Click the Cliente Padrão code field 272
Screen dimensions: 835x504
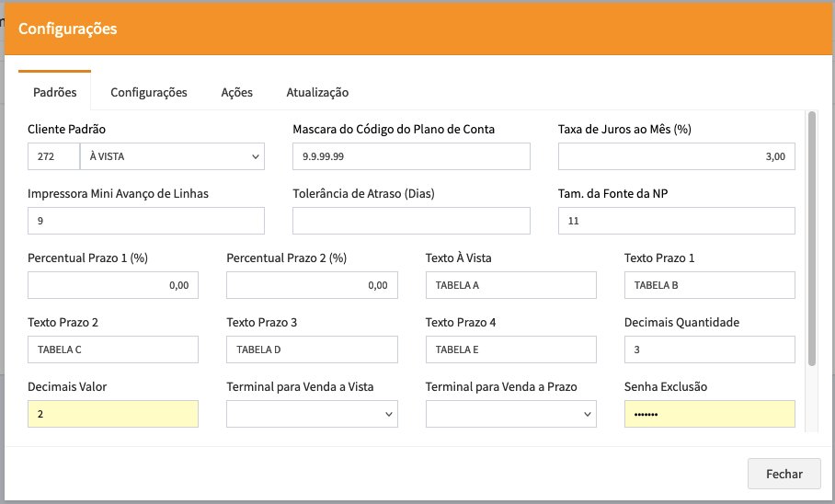coord(53,157)
